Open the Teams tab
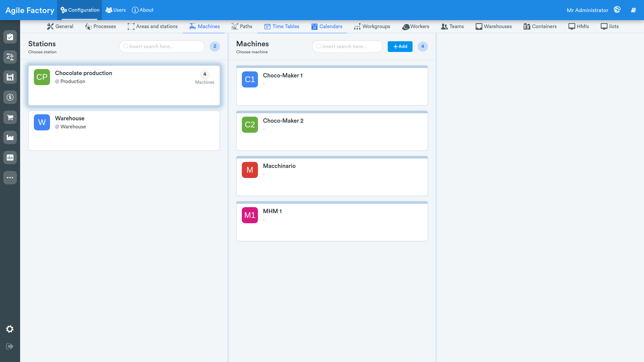Image resolution: width=644 pixels, height=362 pixels. 452,26
